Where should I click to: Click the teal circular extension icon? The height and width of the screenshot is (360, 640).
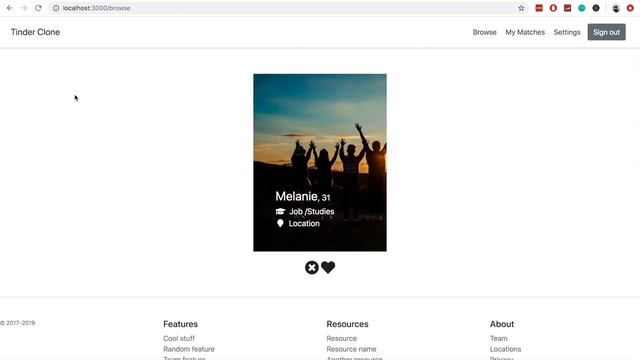pos(582,8)
